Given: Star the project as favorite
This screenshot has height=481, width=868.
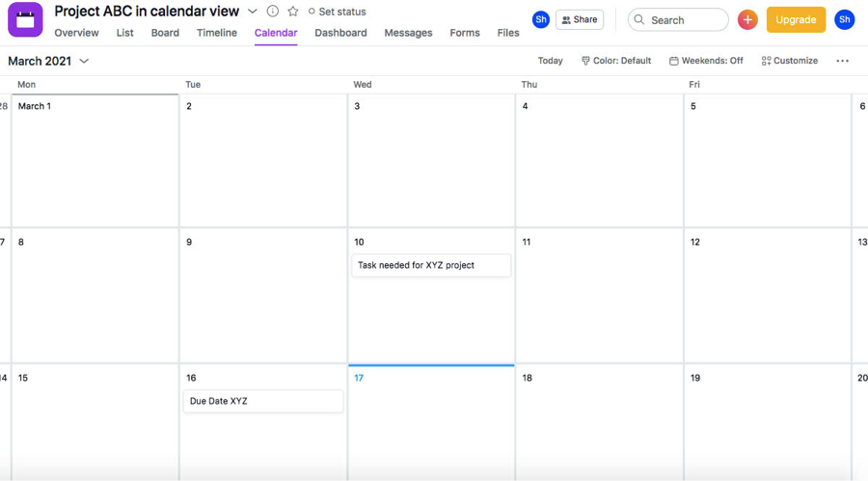Looking at the screenshot, I should [293, 12].
